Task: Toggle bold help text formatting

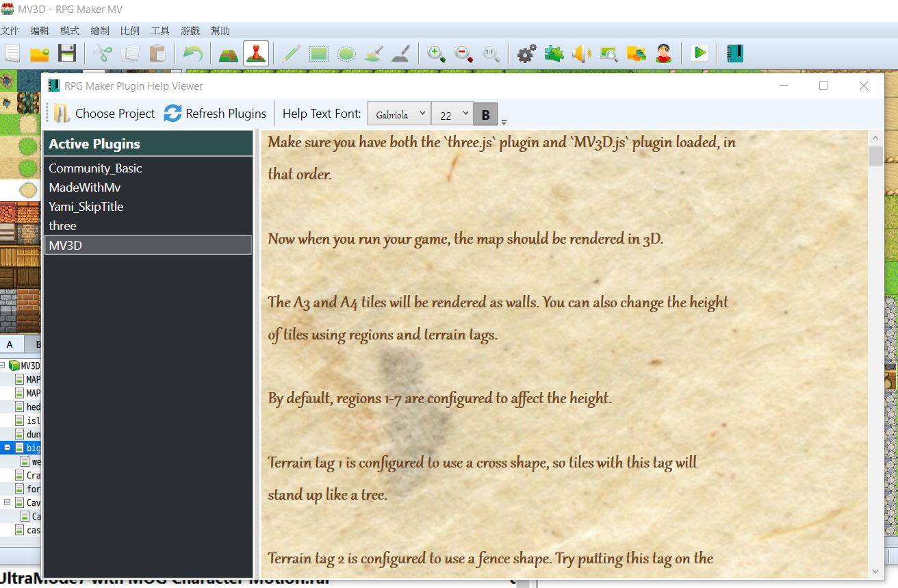Action: click(x=485, y=114)
